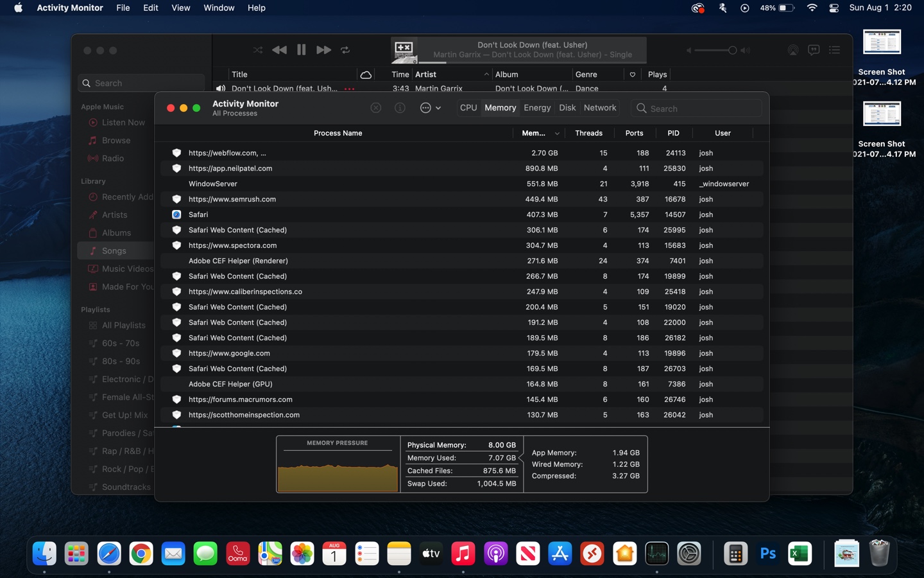Open Podcasts from the Dock
The height and width of the screenshot is (578, 924).
(495, 554)
